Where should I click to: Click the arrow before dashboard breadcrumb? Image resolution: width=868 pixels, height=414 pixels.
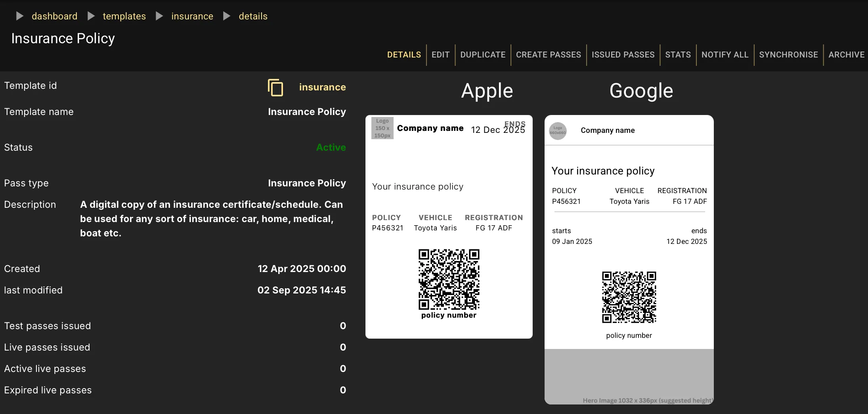click(19, 16)
